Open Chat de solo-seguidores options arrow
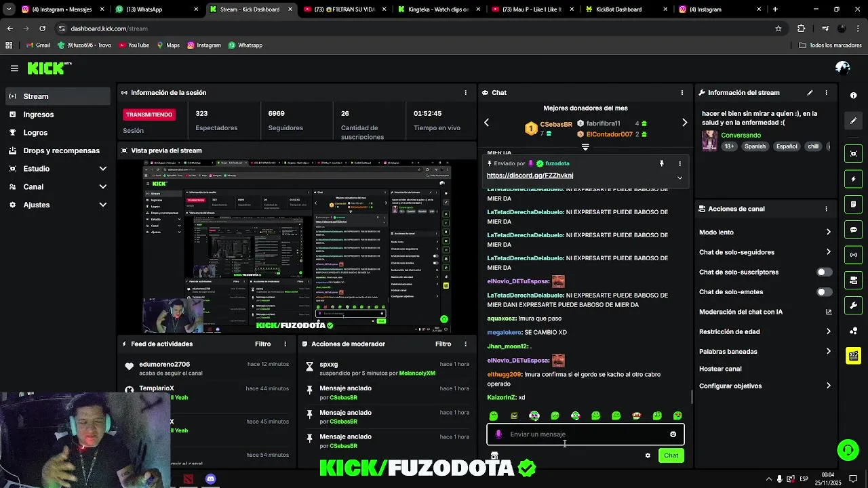868x488 pixels. click(x=828, y=252)
